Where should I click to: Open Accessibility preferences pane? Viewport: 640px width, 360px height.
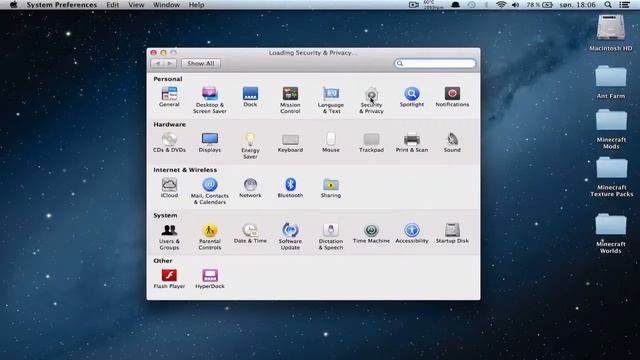pos(412,233)
